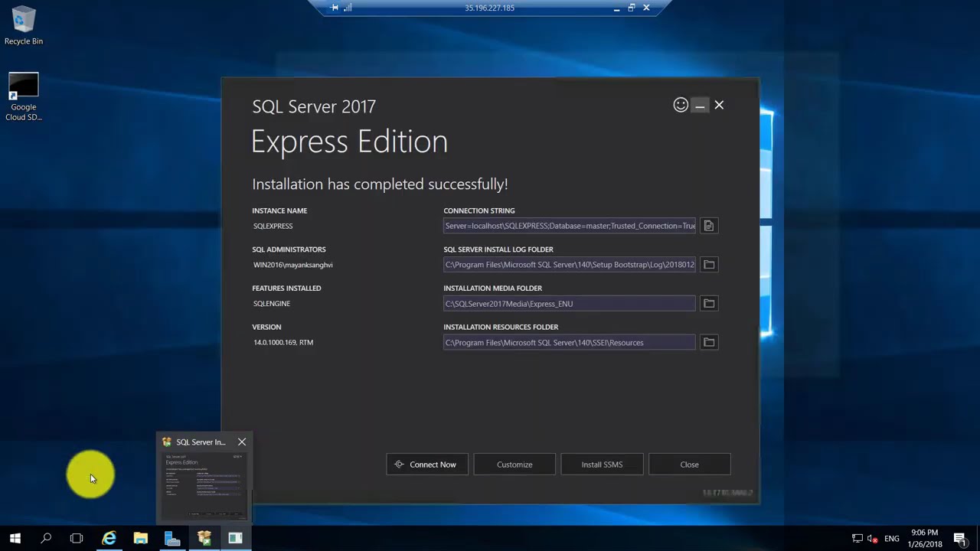Select the SQL Server install log folder path
The image size is (980, 551).
570,265
